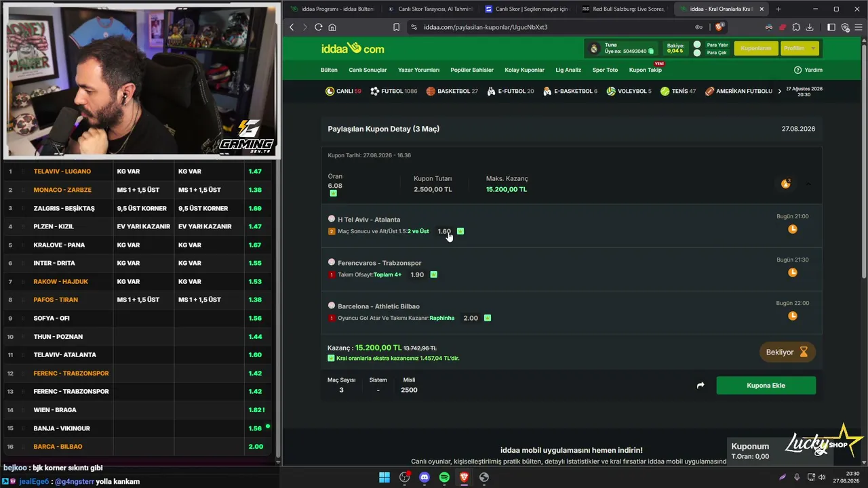Select the Para Yatır radio option

click(x=697, y=45)
